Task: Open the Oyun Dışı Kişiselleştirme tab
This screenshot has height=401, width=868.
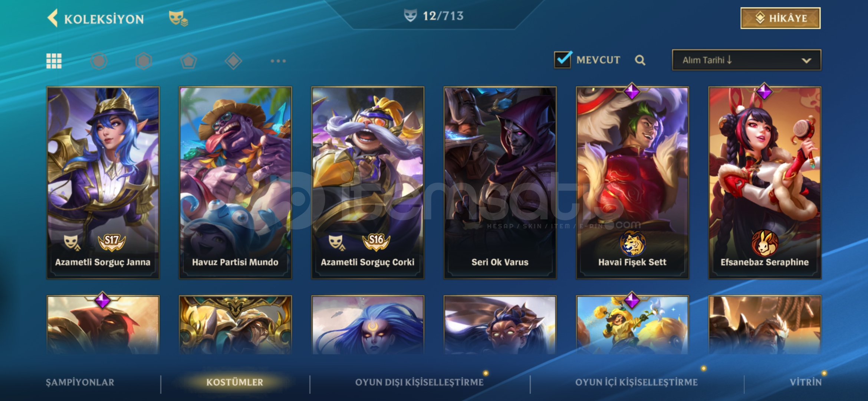Action: point(419,382)
